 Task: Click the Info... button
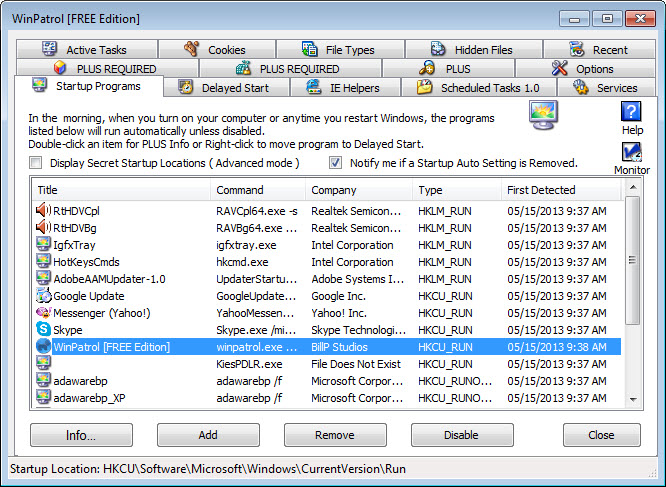coord(81,435)
